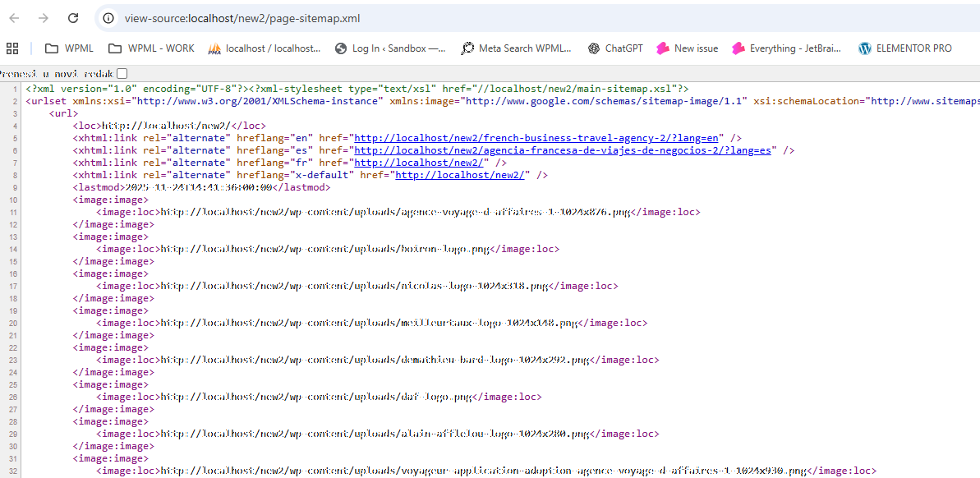The image size is (980, 478).
Task: Open the ChatGPT bookmark
Action: [x=614, y=48]
